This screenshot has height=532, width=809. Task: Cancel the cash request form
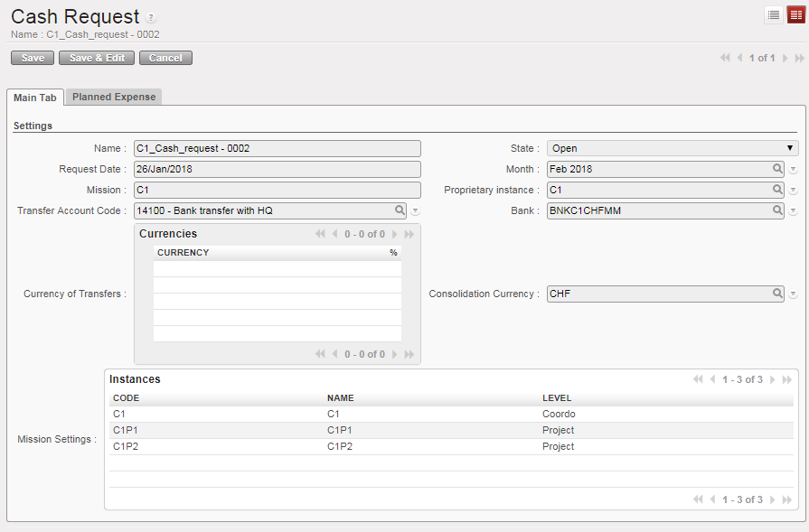(x=165, y=58)
